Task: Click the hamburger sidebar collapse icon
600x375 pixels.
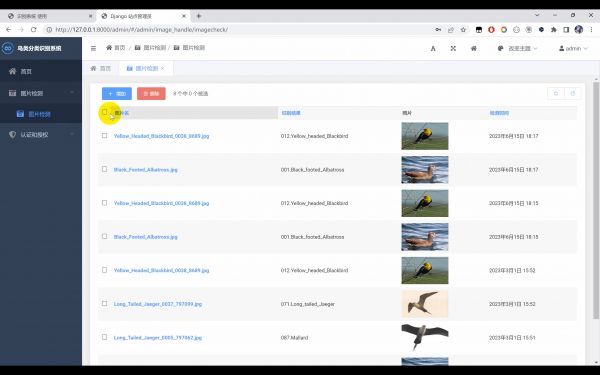Action: pos(93,48)
